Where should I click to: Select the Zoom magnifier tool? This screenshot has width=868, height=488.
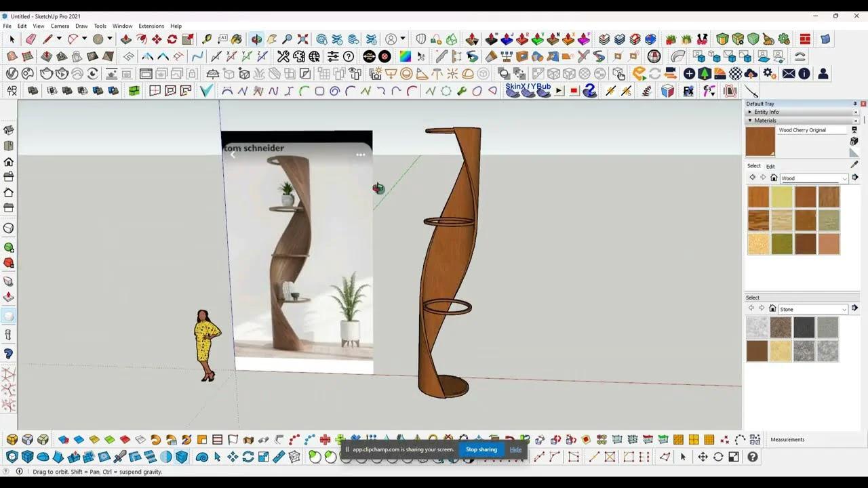pos(288,39)
